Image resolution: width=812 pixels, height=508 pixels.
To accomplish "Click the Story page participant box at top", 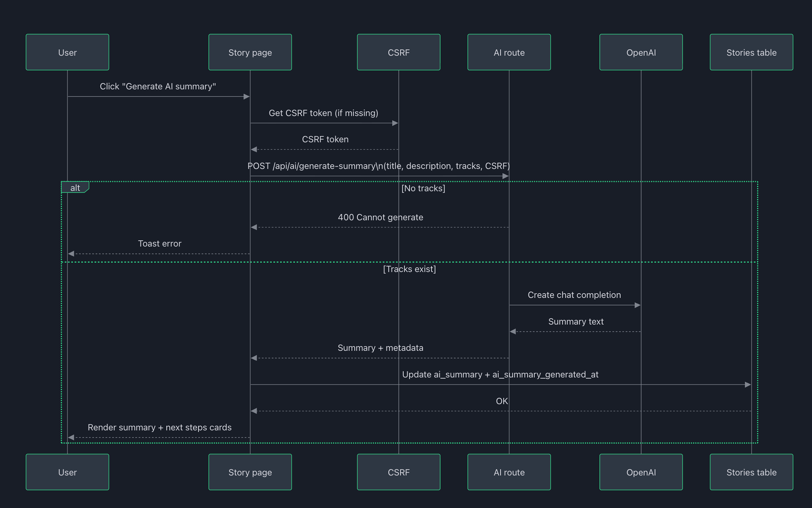I will 250,52.
